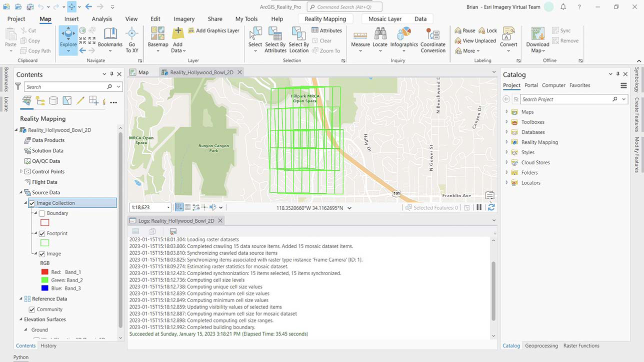Click the Locate binoculars icon
This screenshot has height=362, width=644.
380,33
